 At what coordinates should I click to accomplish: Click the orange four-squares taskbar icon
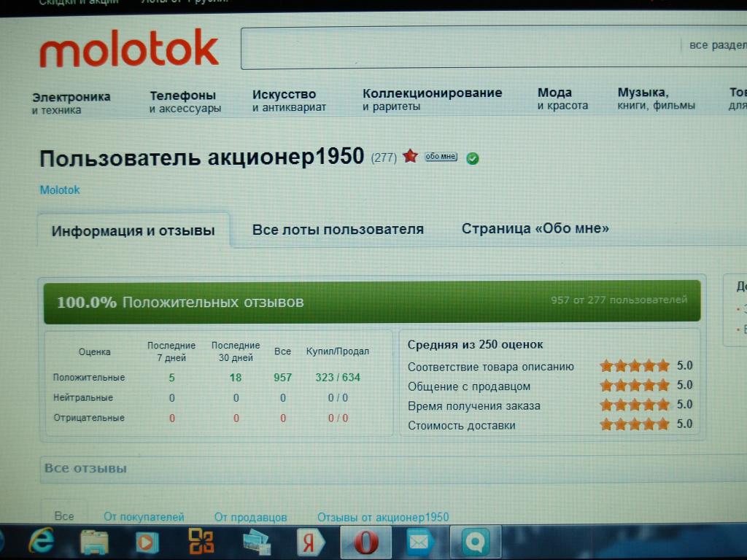[201, 542]
